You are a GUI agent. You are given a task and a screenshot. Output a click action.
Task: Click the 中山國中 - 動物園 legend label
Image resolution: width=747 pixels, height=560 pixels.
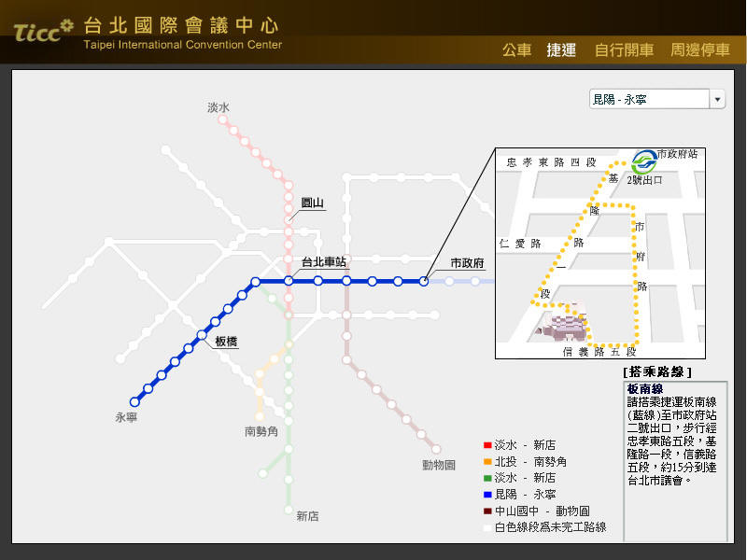[543, 511]
